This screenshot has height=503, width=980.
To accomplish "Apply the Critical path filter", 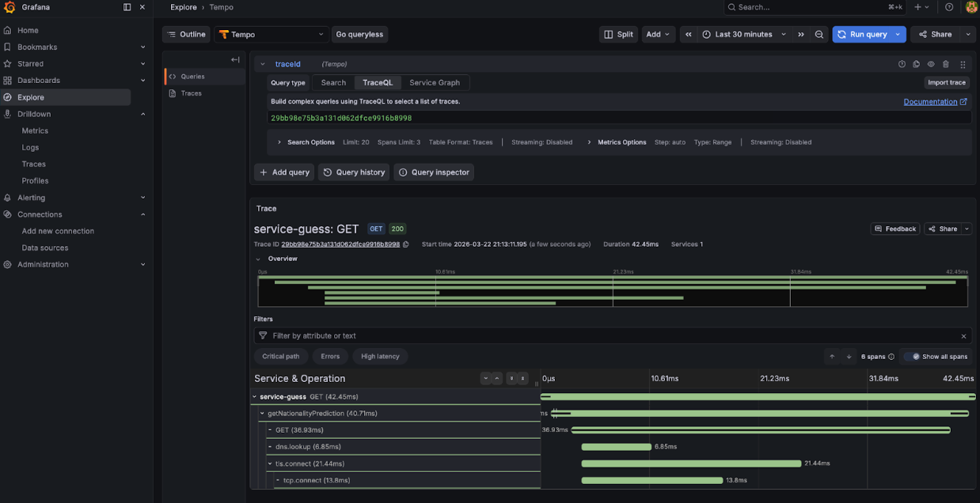I will tap(281, 357).
